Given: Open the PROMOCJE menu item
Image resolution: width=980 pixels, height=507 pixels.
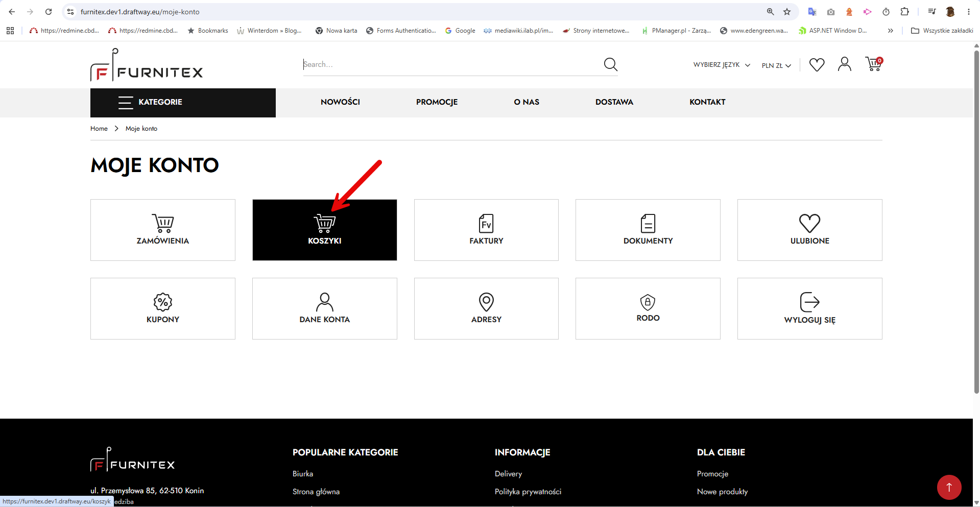Looking at the screenshot, I should (x=437, y=102).
